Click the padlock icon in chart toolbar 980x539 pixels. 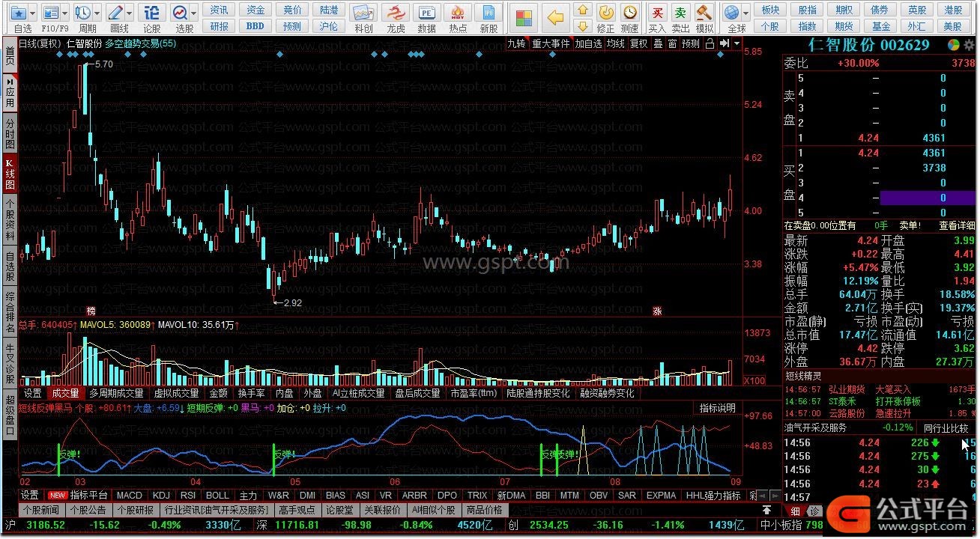pyautogui.click(x=710, y=44)
